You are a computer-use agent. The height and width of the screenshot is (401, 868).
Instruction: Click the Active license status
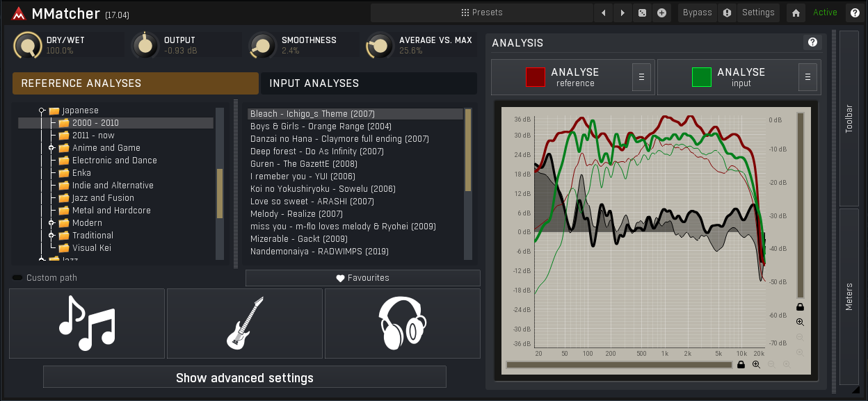coord(826,13)
